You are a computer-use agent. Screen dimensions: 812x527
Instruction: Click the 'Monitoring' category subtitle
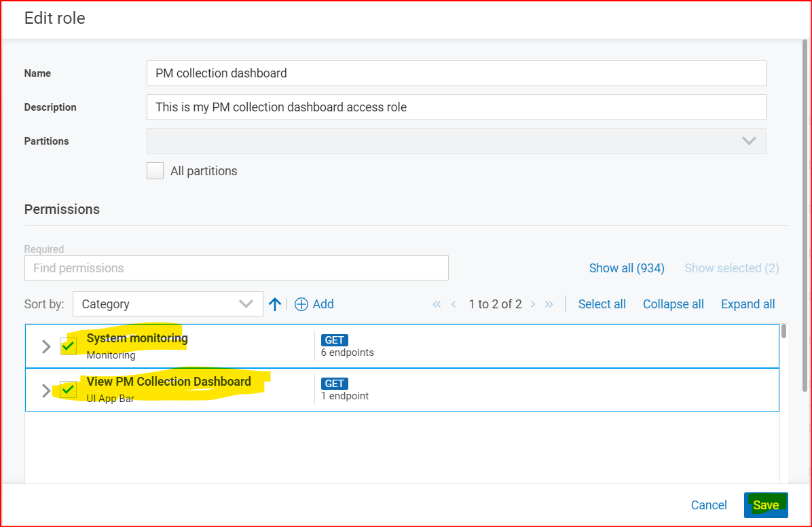pyautogui.click(x=111, y=355)
